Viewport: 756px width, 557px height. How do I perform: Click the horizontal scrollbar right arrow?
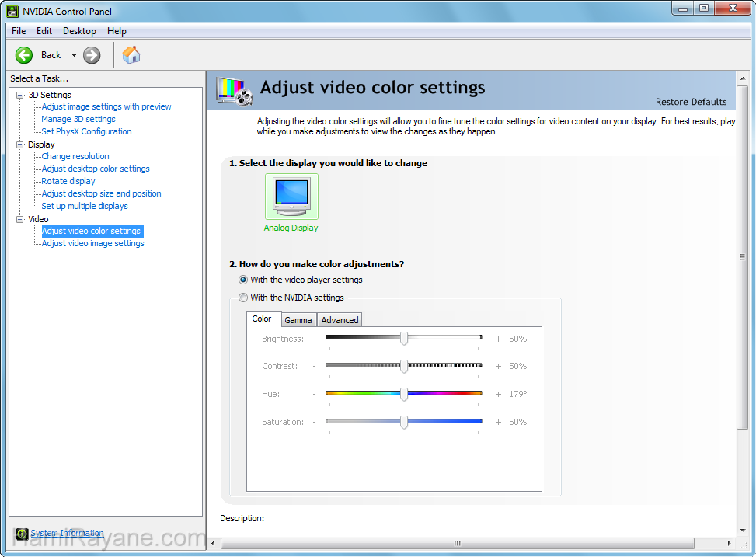[x=729, y=543]
